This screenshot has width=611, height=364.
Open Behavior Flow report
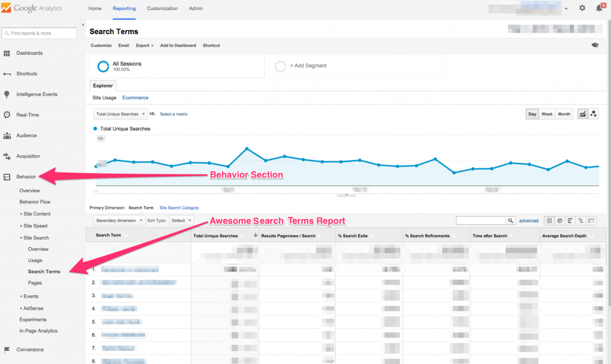[35, 202]
